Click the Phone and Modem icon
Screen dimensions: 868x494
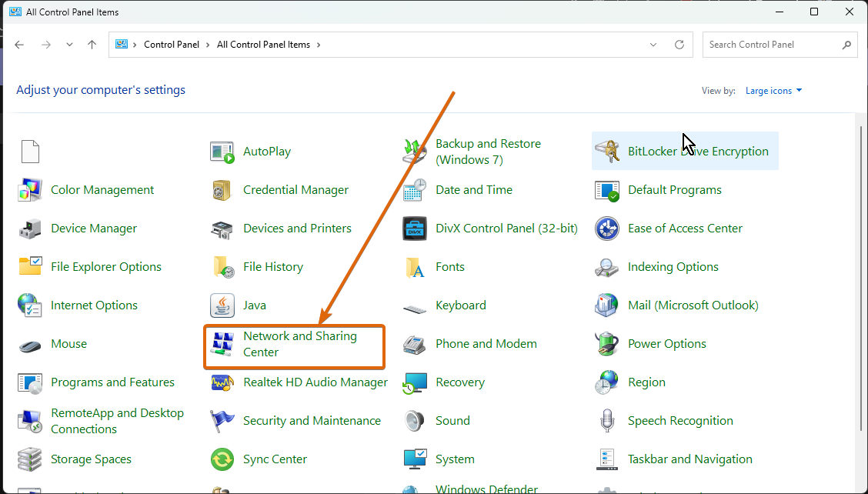click(415, 344)
